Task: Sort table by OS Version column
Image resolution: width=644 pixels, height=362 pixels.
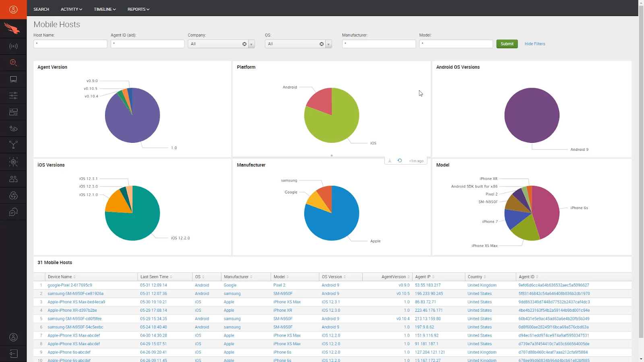Action: tap(334, 277)
